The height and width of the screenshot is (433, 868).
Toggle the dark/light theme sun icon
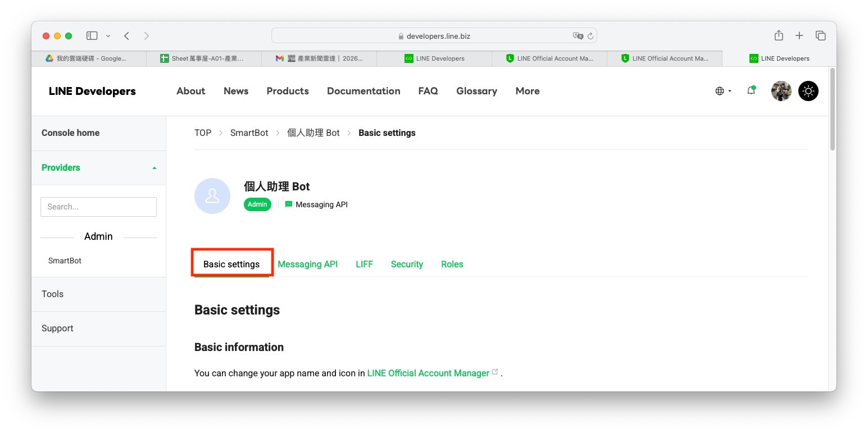pos(808,91)
